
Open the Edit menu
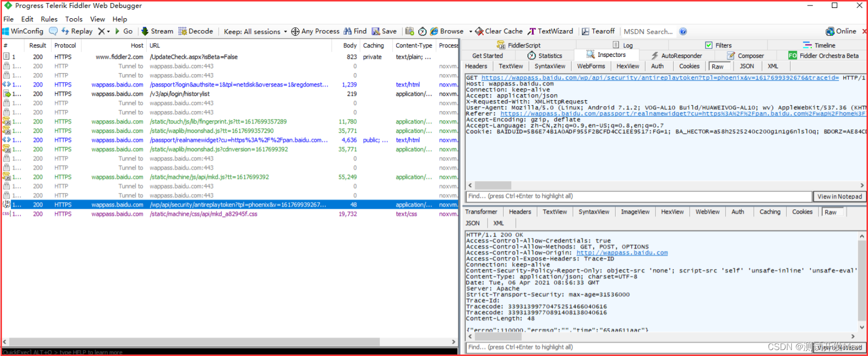pyautogui.click(x=27, y=19)
